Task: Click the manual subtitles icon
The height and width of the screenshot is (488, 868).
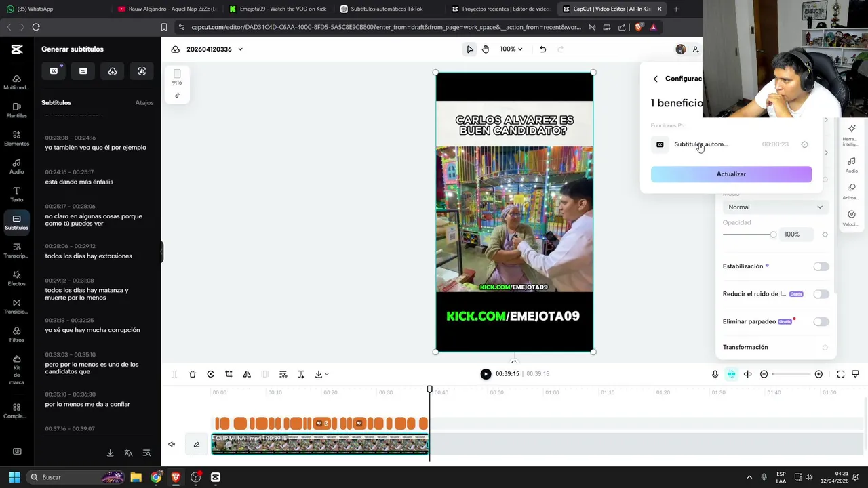Action: click(83, 71)
